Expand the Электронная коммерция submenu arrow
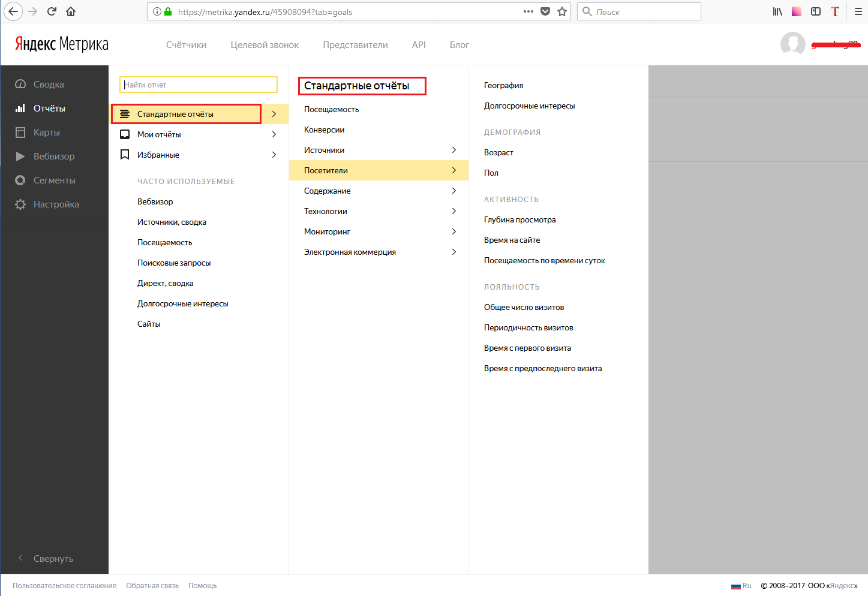This screenshot has width=868, height=596. pos(454,252)
